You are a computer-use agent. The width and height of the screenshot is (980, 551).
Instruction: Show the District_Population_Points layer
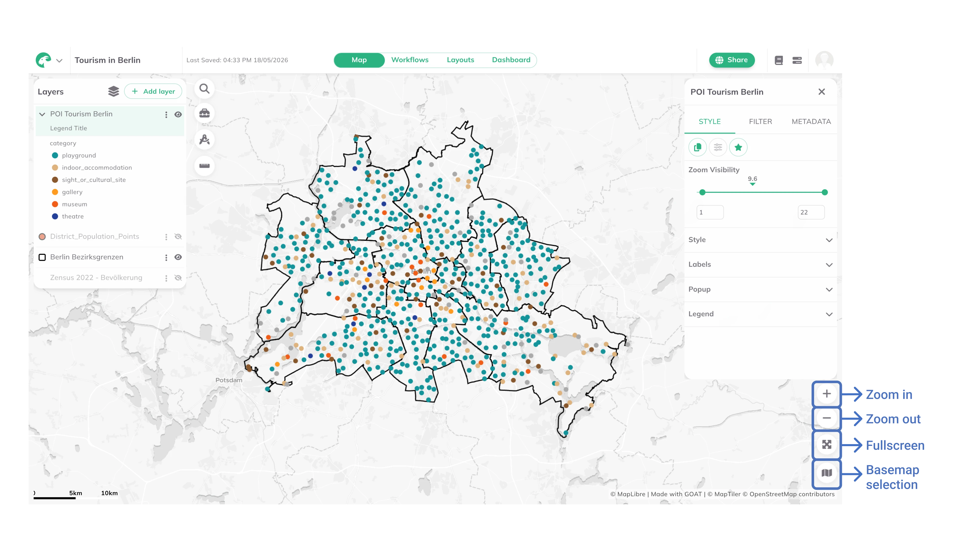click(x=178, y=236)
